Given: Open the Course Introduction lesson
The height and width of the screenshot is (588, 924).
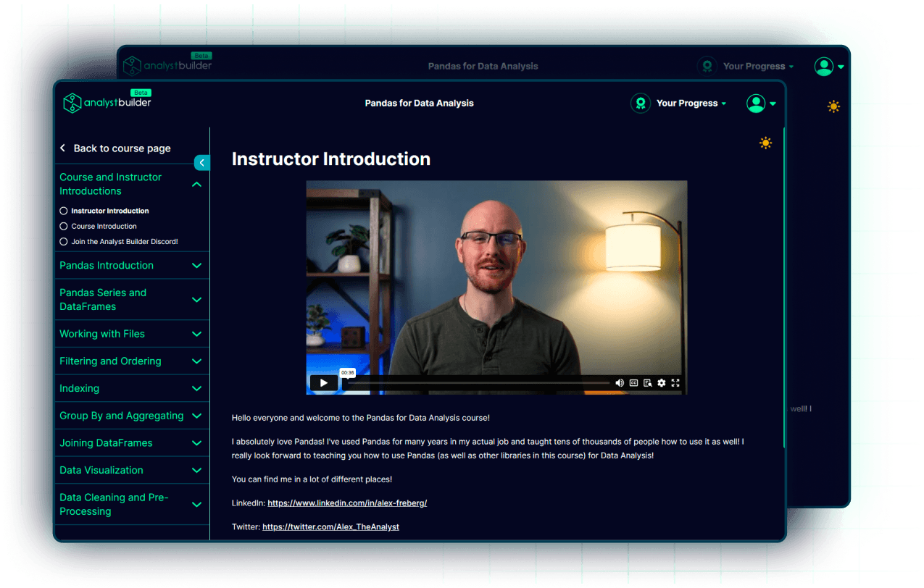Looking at the screenshot, I should [104, 227].
